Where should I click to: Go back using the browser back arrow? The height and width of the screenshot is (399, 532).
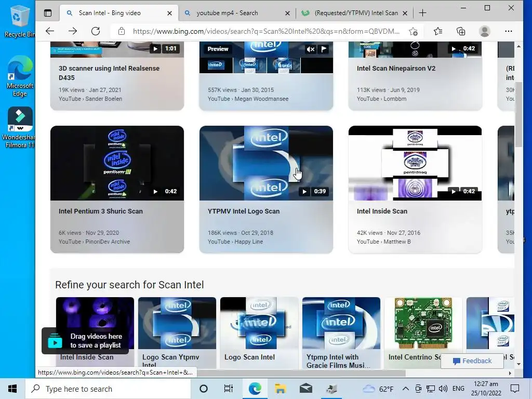tap(50, 31)
